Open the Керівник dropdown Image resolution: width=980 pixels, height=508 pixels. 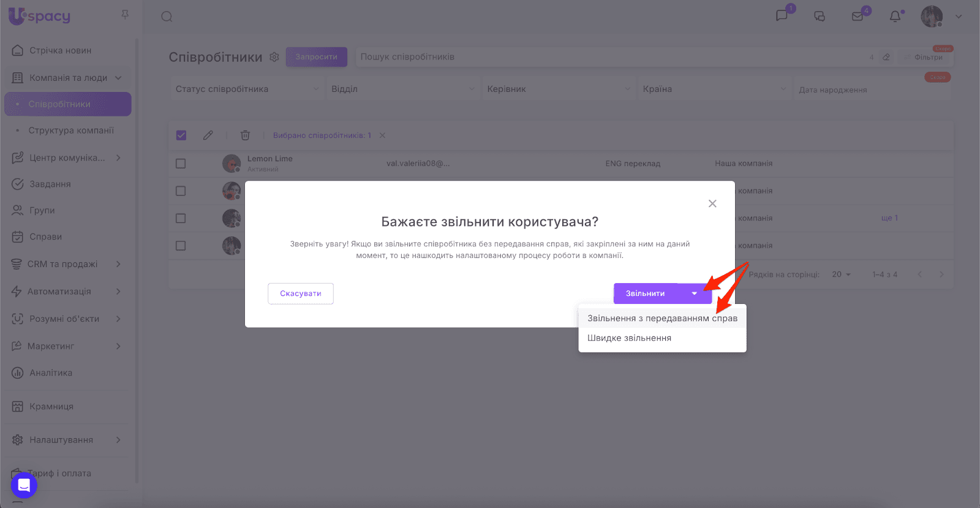(x=559, y=89)
